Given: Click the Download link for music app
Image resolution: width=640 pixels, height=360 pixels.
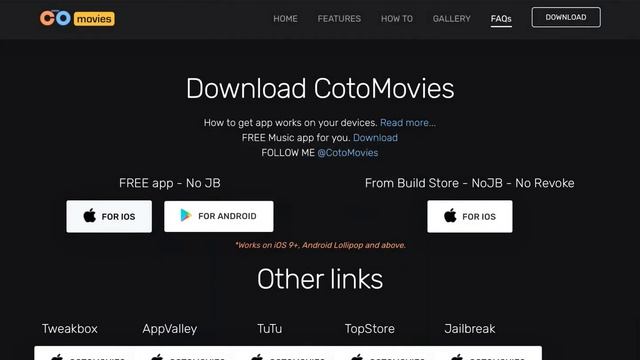Looking at the screenshot, I should (375, 138).
